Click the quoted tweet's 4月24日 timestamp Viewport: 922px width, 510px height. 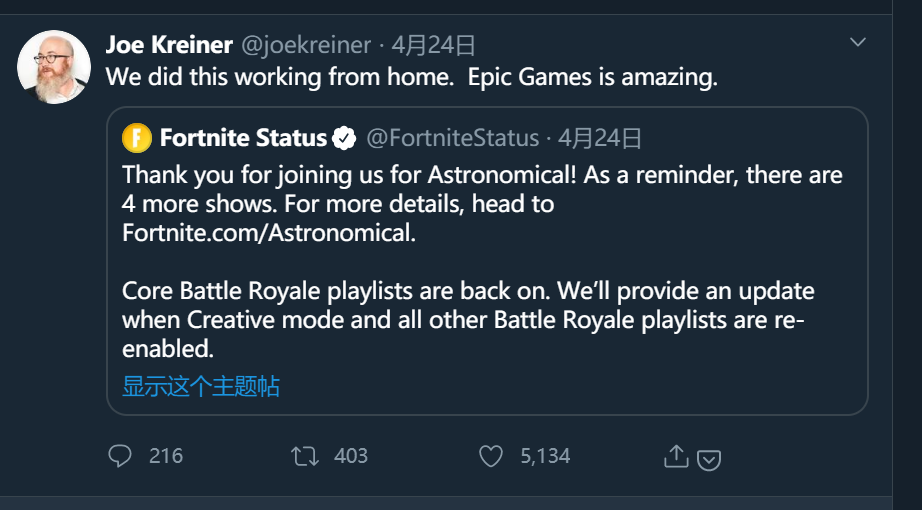click(600, 137)
